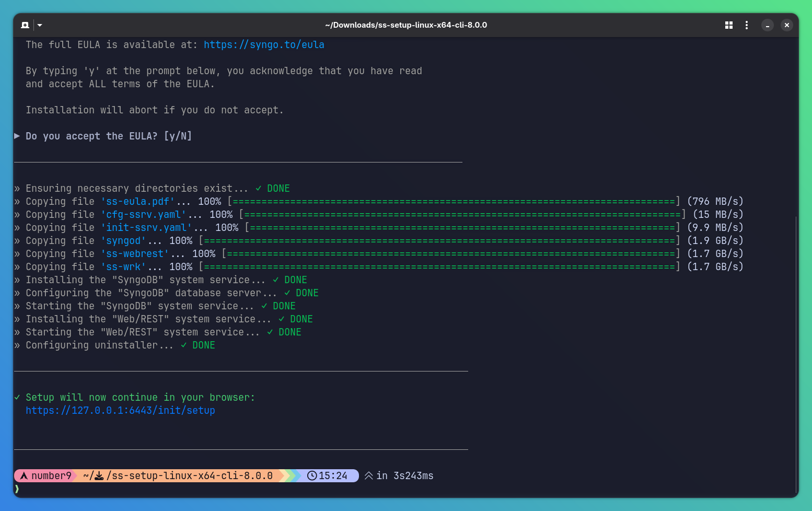Open the tab overview grid
The image size is (812, 511).
(729, 25)
